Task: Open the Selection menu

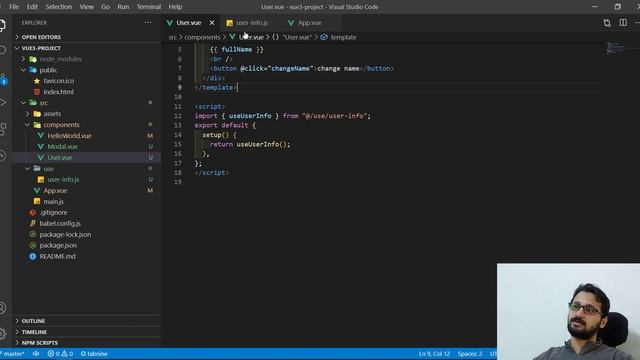Action: [x=59, y=7]
